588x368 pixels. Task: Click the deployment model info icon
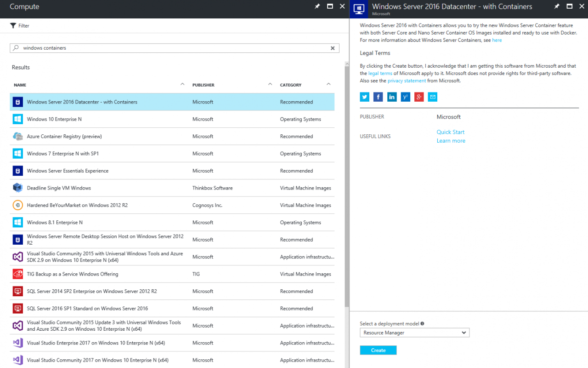pyautogui.click(x=422, y=323)
